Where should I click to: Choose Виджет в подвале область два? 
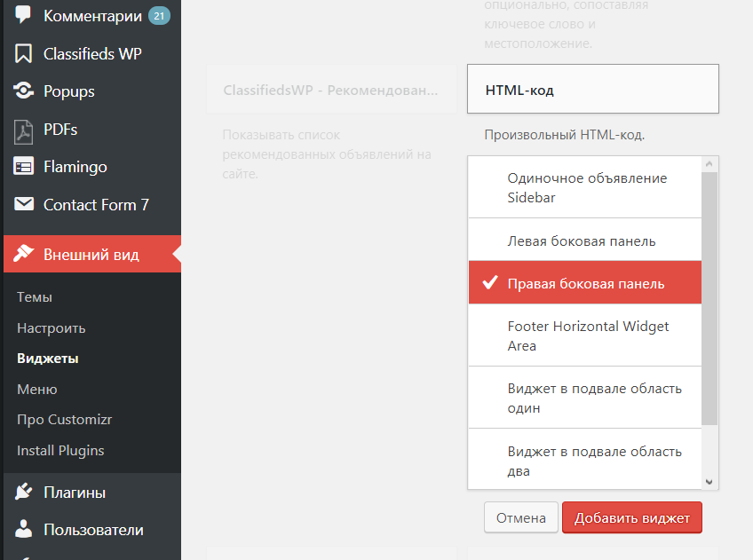pyautogui.click(x=585, y=460)
